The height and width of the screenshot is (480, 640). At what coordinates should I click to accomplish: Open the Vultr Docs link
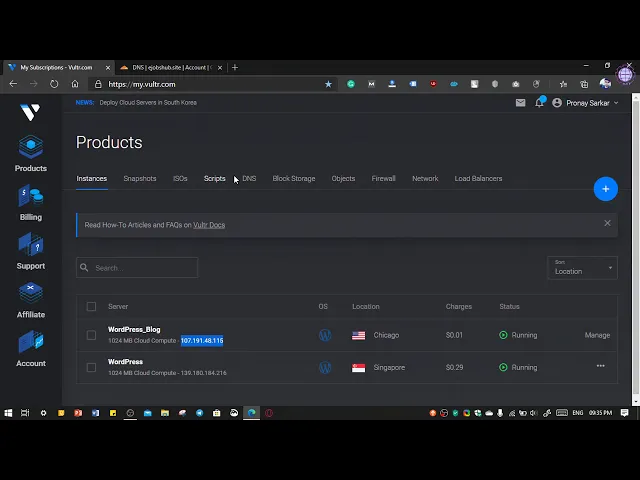[209, 225]
